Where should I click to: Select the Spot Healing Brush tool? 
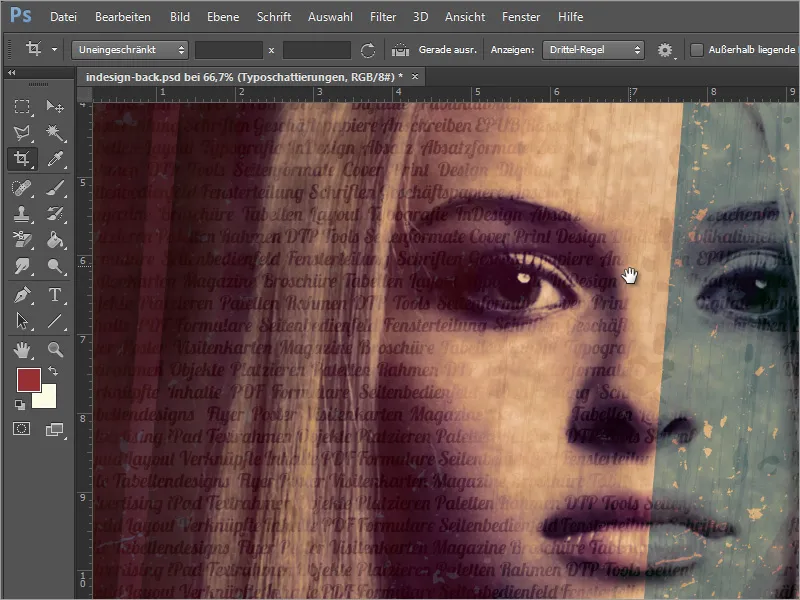click(x=21, y=188)
